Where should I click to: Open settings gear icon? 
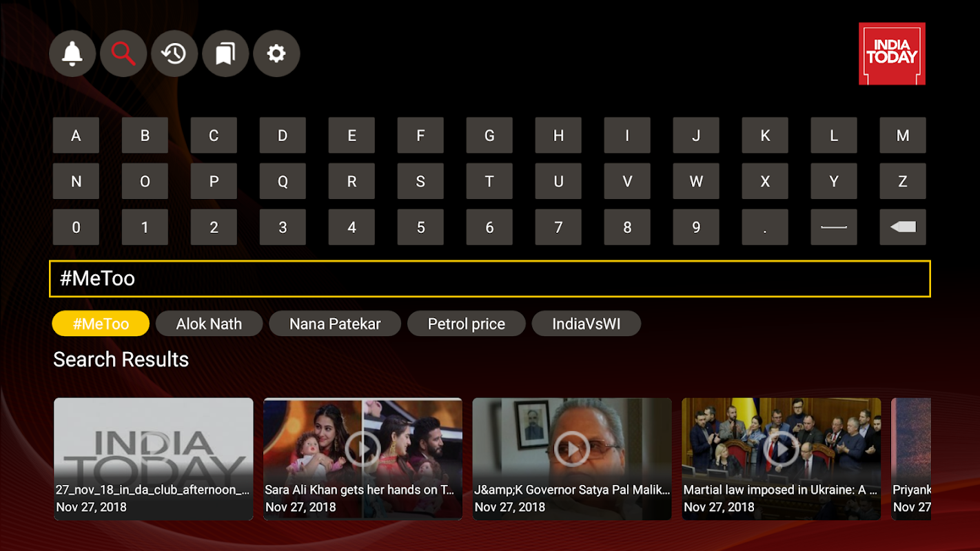[276, 54]
